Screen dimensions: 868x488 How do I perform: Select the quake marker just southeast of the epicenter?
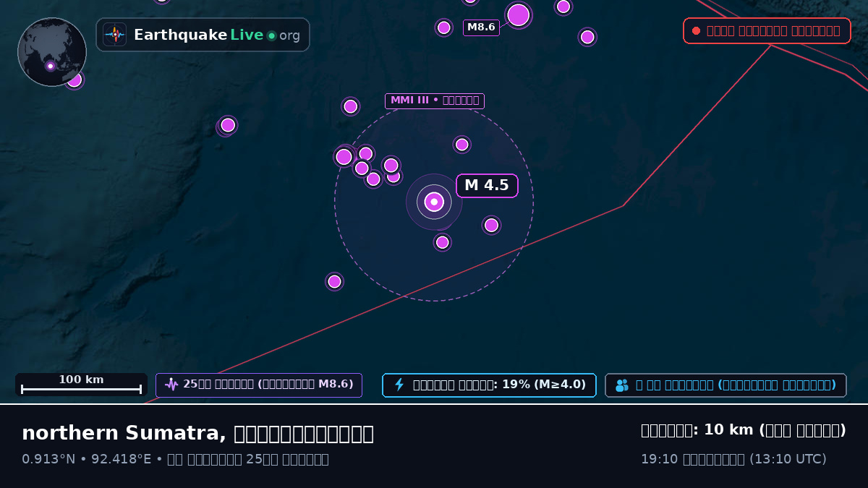(491, 225)
